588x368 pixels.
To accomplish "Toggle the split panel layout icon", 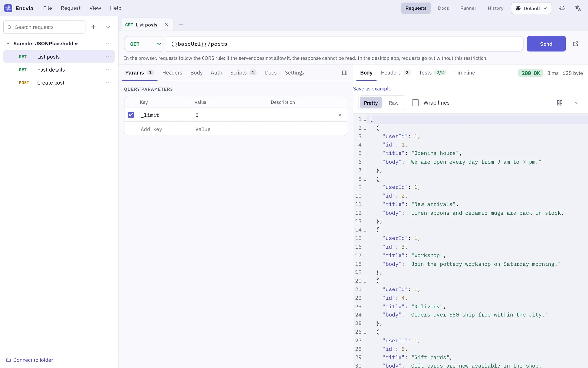I will pyautogui.click(x=345, y=73).
